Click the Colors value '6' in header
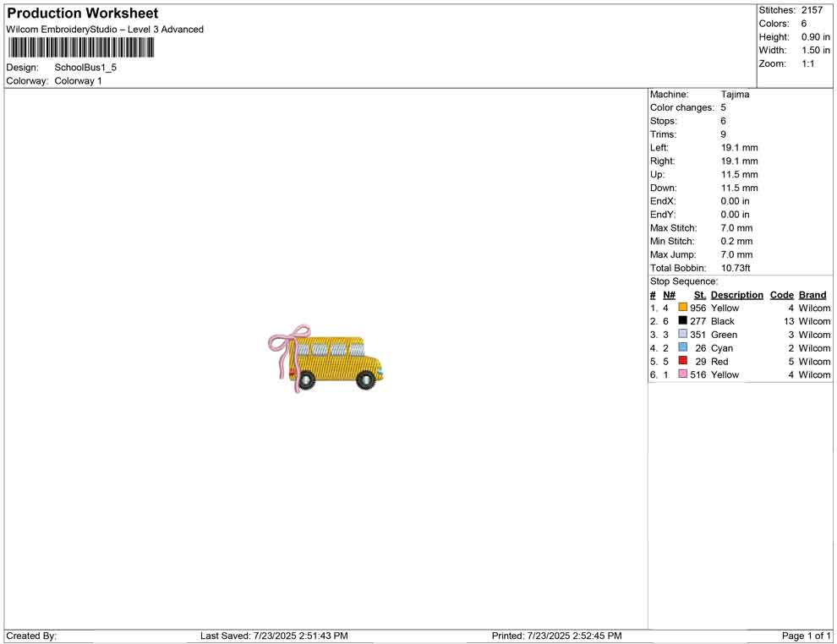The image size is (837, 644). (804, 24)
